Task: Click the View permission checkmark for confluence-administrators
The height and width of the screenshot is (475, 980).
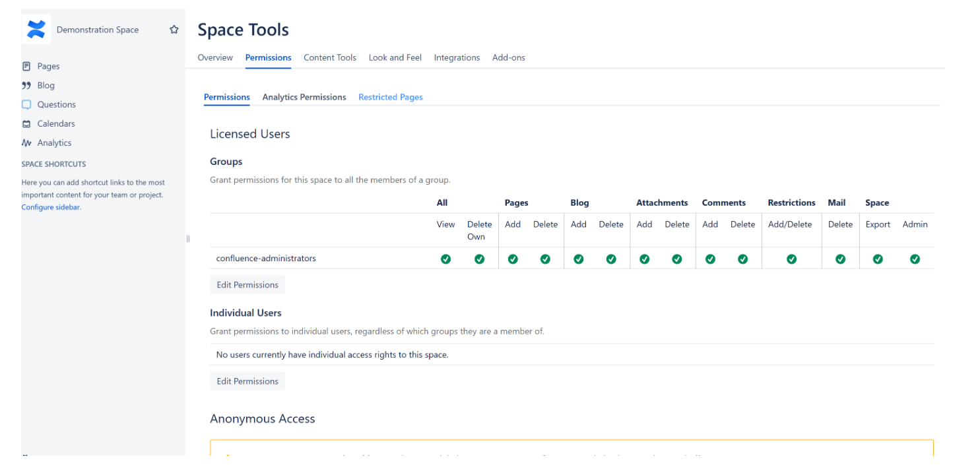Action: pyautogui.click(x=445, y=259)
